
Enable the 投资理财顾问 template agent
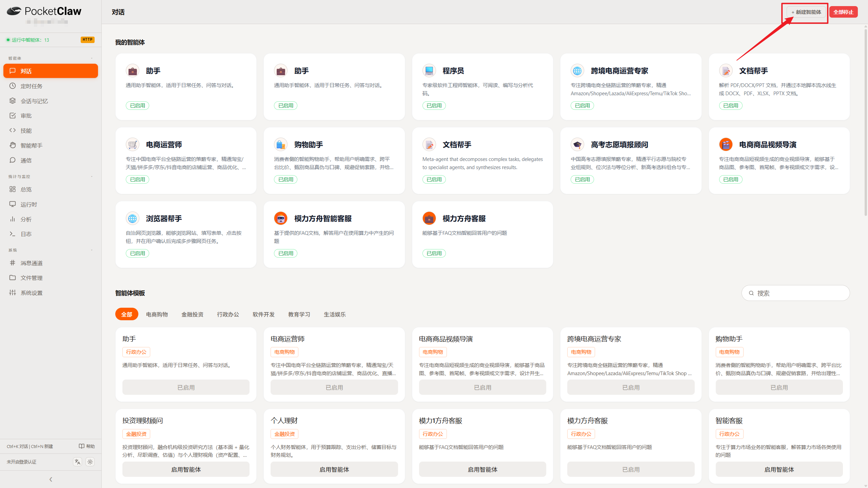click(x=186, y=469)
